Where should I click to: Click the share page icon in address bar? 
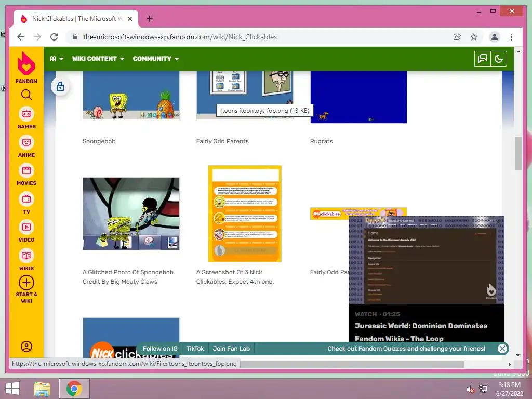coord(457,37)
